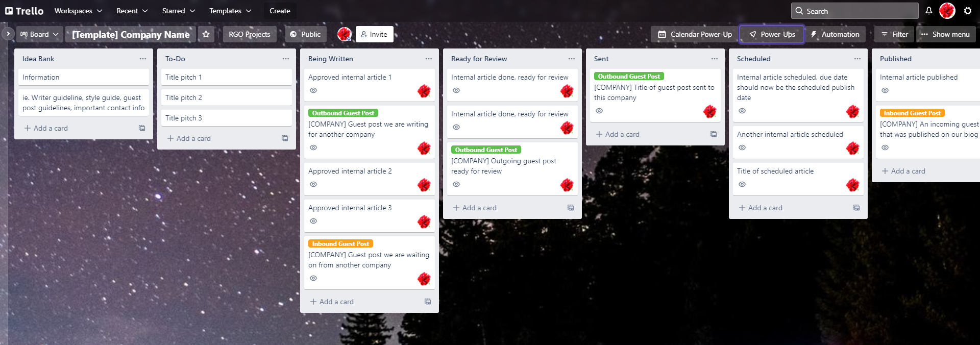Toggle watch eye on guest post we are waiting on

[x=313, y=278]
